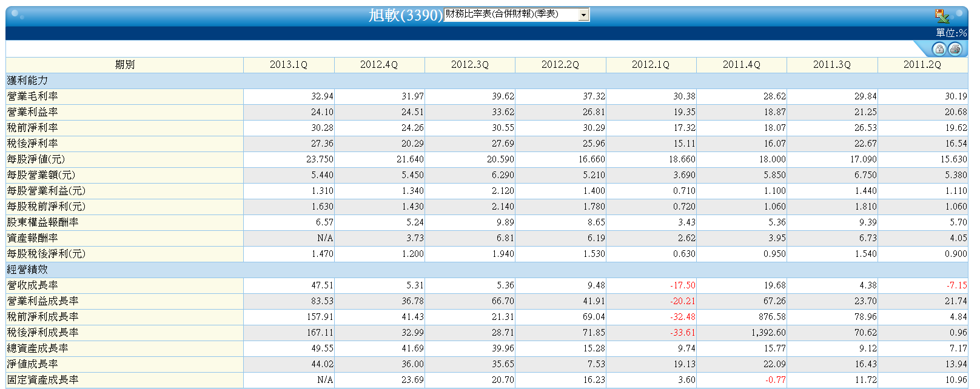Select the 2013.1Q column header

pyautogui.click(x=289, y=65)
